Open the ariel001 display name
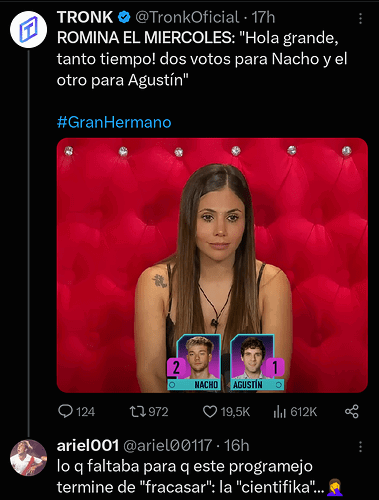This screenshot has height=500, width=379. pos(88,446)
